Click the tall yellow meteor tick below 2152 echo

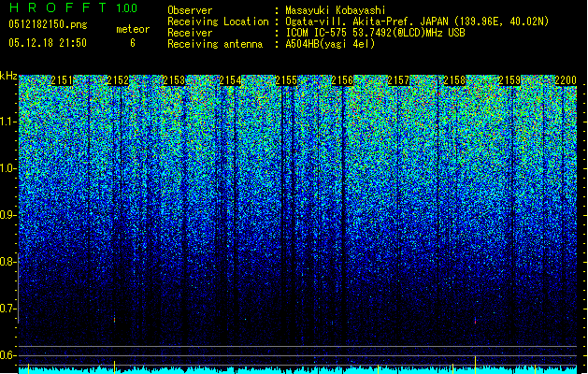pyautogui.click(x=114, y=366)
